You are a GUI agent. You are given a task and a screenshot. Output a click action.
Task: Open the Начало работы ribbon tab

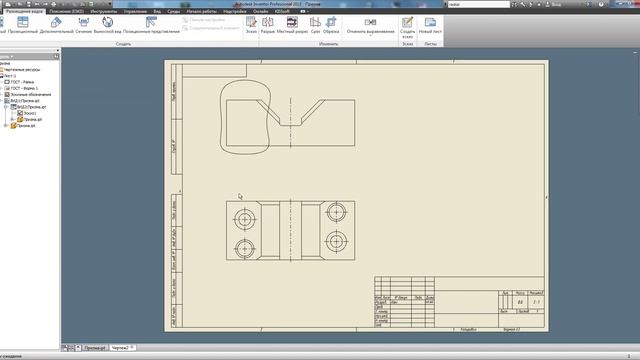pyautogui.click(x=202, y=11)
